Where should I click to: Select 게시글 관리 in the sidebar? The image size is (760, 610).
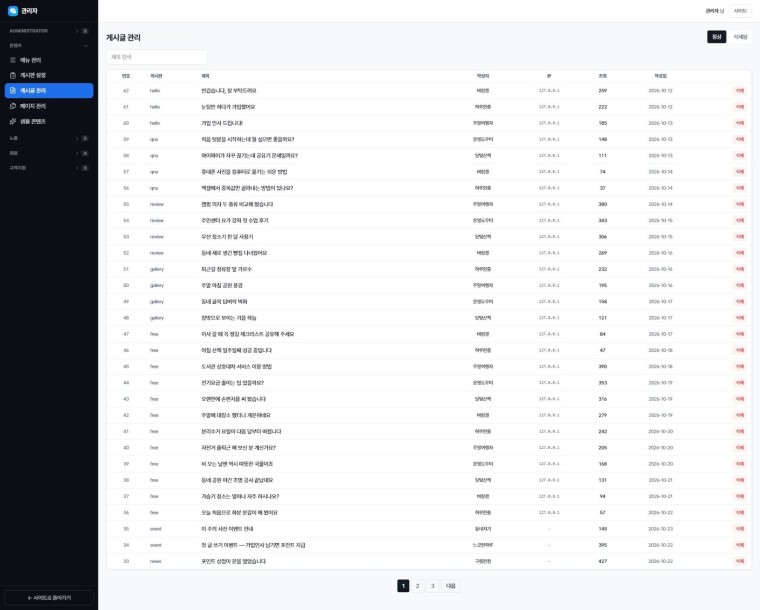click(49, 91)
